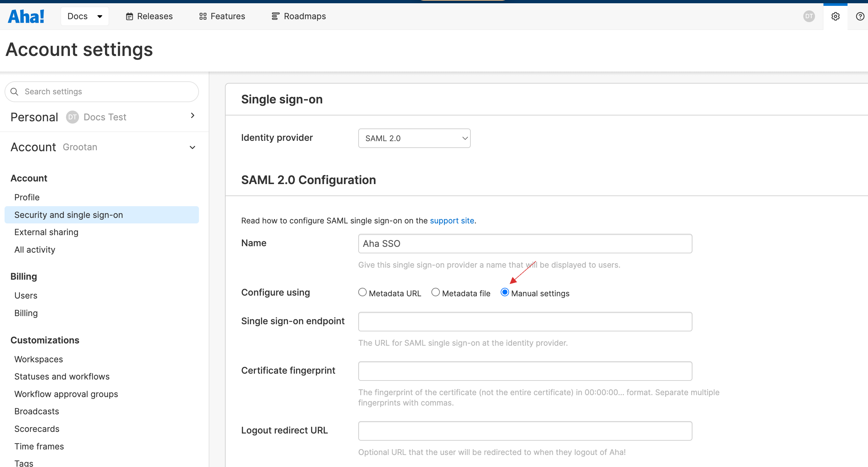Select Security and single sign-on
This screenshot has width=868, height=467.
pos(102,215)
